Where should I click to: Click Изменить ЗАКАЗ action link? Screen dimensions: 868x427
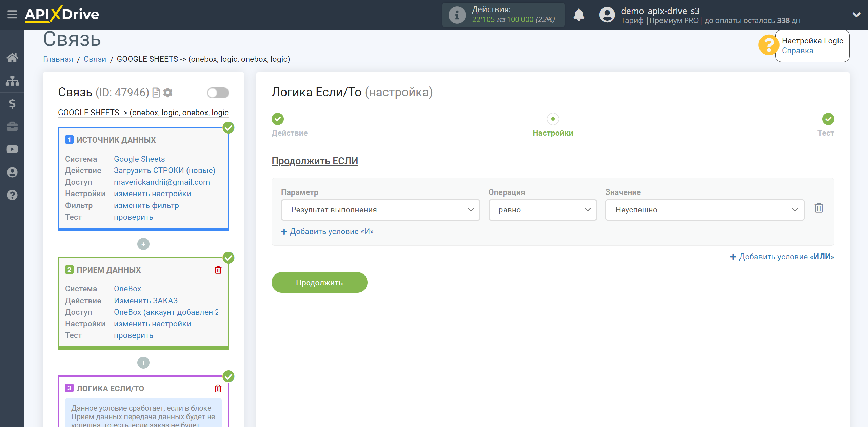coord(146,301)
